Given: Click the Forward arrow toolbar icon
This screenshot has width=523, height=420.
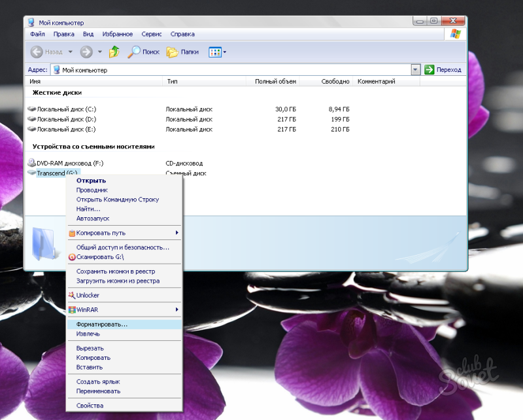Looking at the screenshot, I should (86, 52).
